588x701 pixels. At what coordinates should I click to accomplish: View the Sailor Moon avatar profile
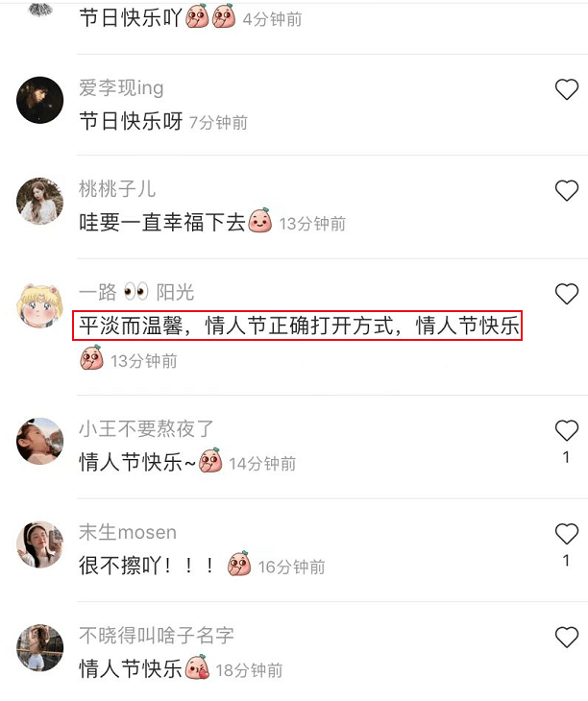(39, 305)
